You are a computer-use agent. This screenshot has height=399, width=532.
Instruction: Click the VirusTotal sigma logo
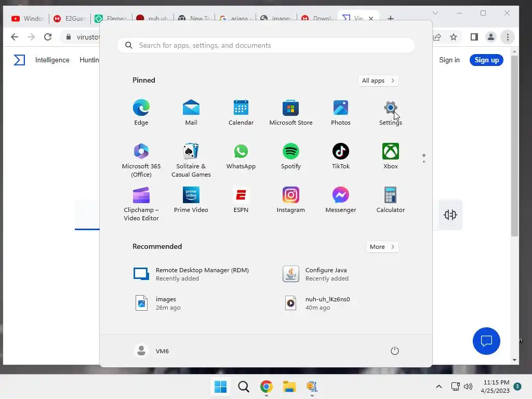pyautogui.click(x=19, y=60)
